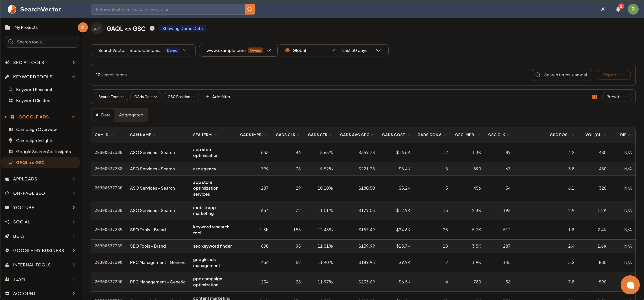Open the GAds Cost filter dropdown

click(x=146, y=96)
